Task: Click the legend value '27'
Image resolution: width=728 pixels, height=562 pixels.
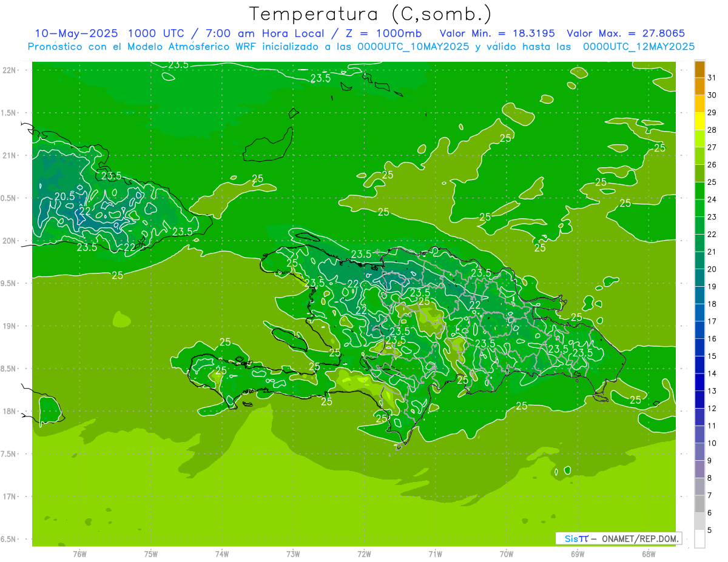Action: tap(712, 147)
